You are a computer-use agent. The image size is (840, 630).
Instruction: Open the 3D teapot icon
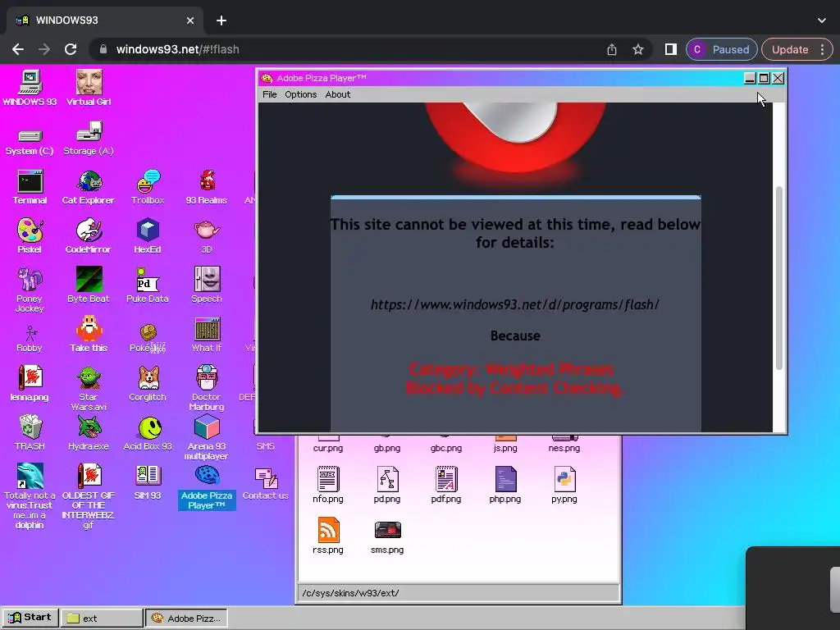pyautogui.click(x=206, y=236)
